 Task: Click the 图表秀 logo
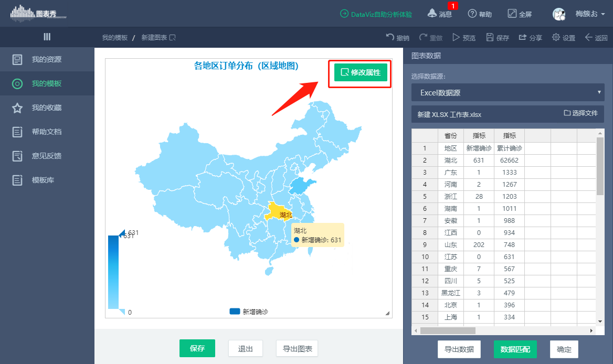click(38, 13)
